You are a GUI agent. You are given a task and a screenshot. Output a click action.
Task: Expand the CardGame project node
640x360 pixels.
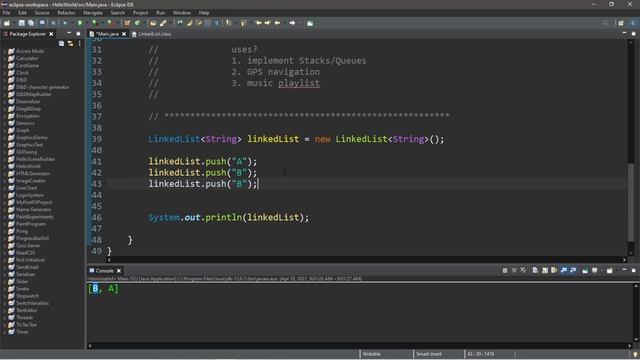tap(4, 65)
